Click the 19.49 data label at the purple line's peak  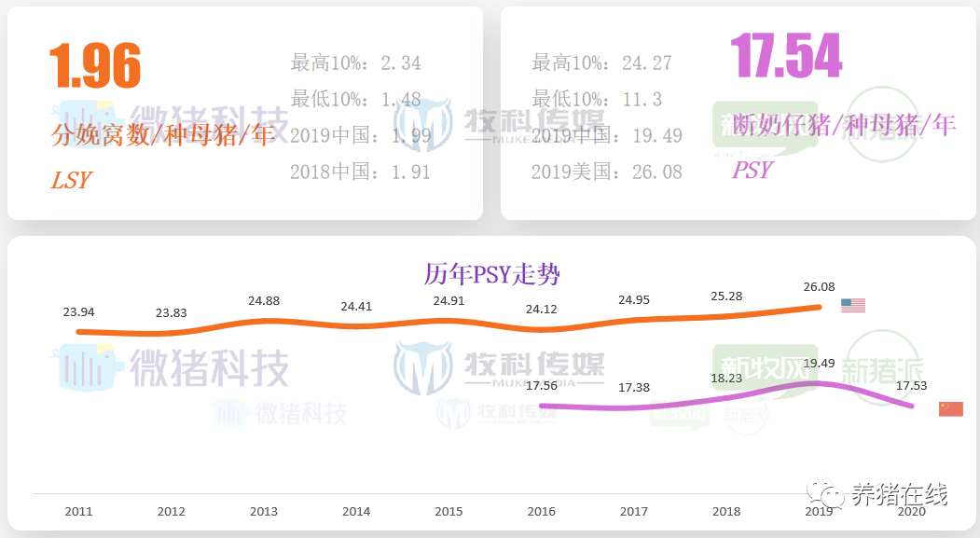(819, 363)
